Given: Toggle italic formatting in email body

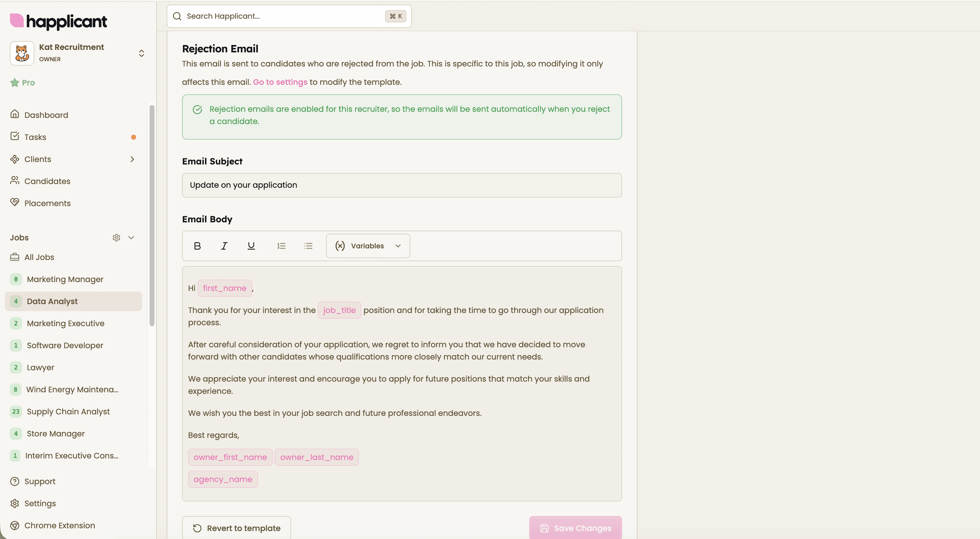Looking at the screenshot, I should tap(224, 246).
